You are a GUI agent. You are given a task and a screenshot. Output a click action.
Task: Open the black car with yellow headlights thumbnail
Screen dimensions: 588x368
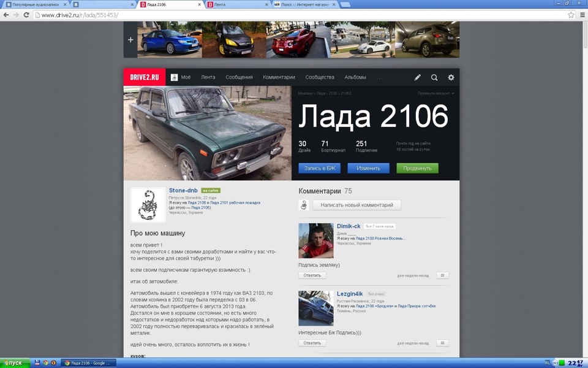234,39
